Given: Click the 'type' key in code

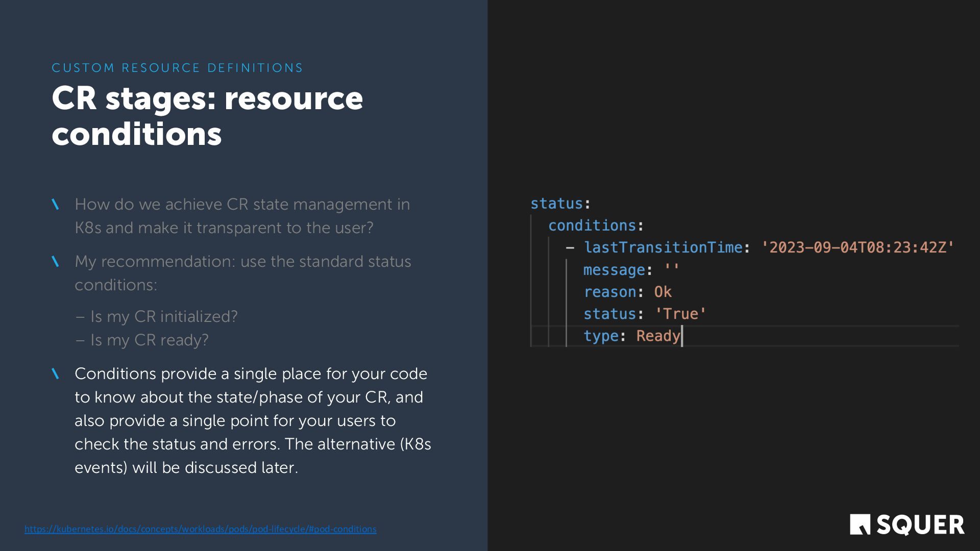Looking at the screenshot, I should [601, 336].
